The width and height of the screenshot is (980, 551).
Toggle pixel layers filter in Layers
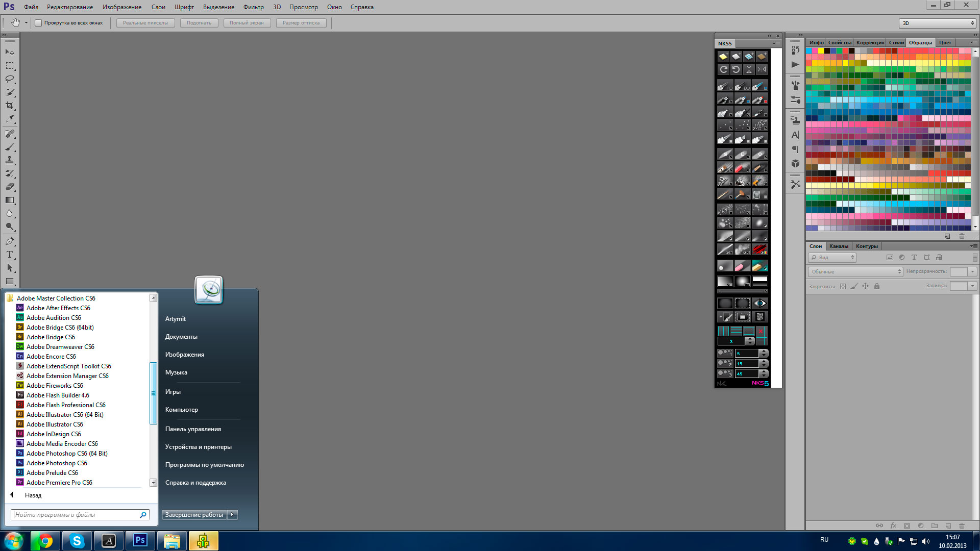tap(890, 258)
